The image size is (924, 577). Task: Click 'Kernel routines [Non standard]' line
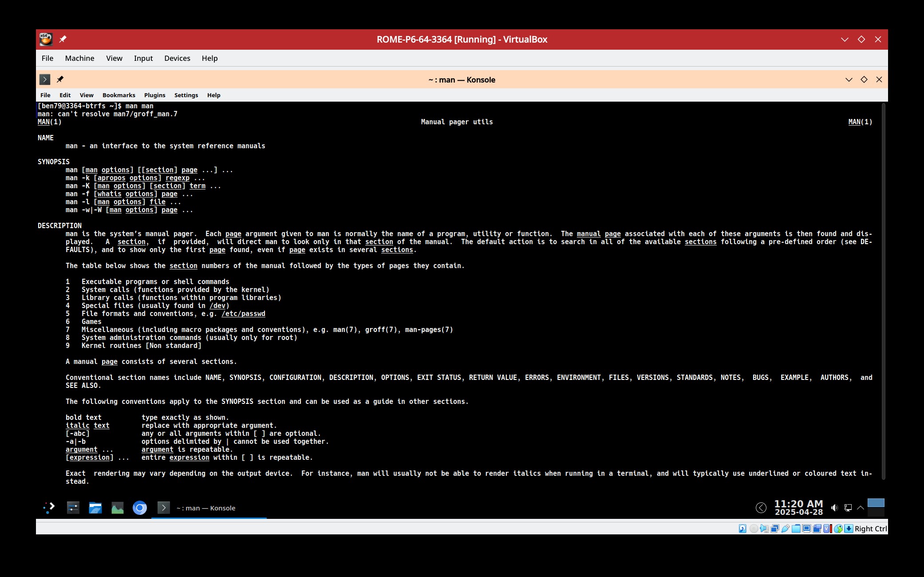[141, 346]
